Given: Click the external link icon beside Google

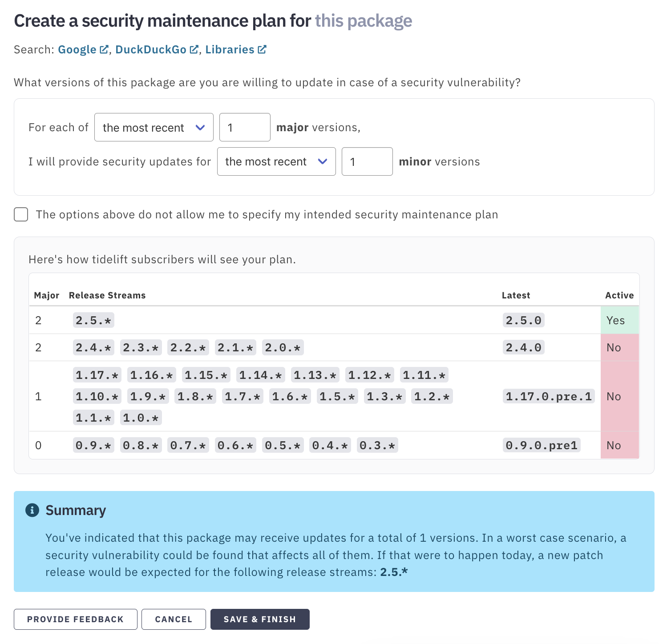Looking at the screenshot, I should coord(104,49).
